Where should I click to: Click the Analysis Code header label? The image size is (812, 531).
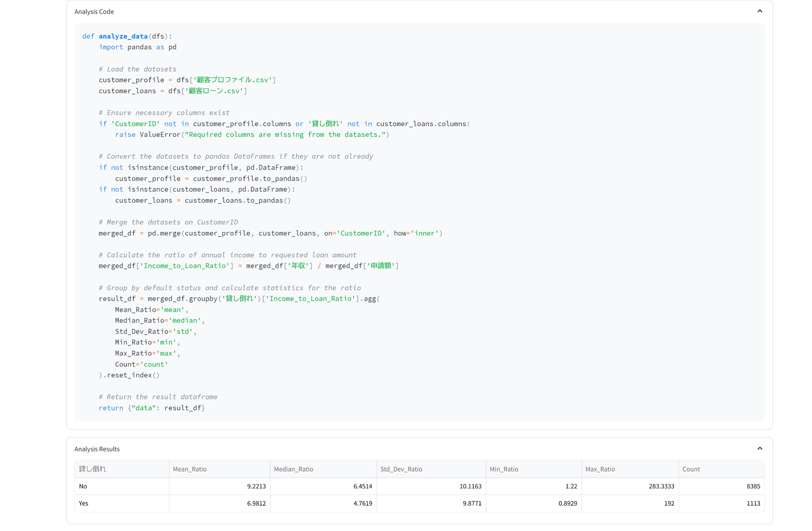[x=94, y=12]
